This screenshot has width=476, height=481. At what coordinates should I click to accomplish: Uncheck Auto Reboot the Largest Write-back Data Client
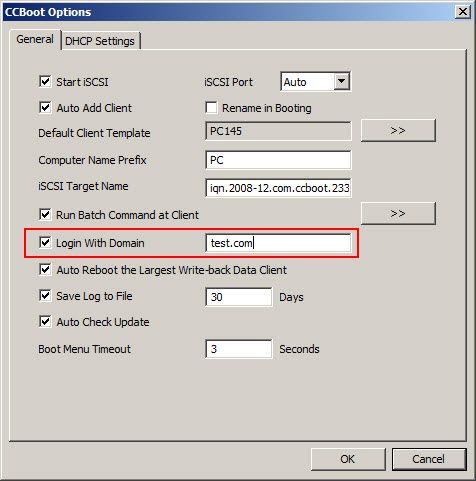(45, 270)
